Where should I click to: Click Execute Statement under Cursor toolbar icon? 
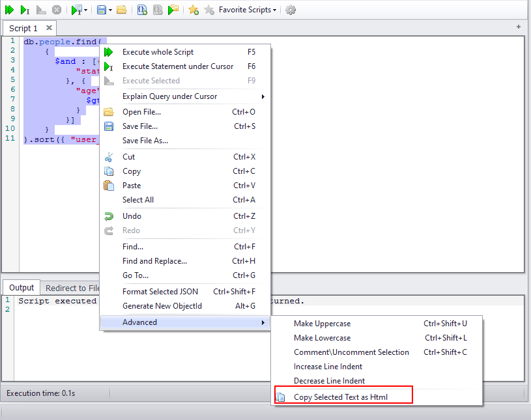click(25, 10)
